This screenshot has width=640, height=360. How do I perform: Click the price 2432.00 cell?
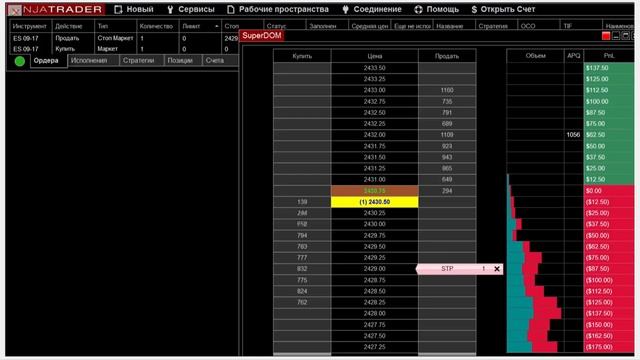coord(374,135)
